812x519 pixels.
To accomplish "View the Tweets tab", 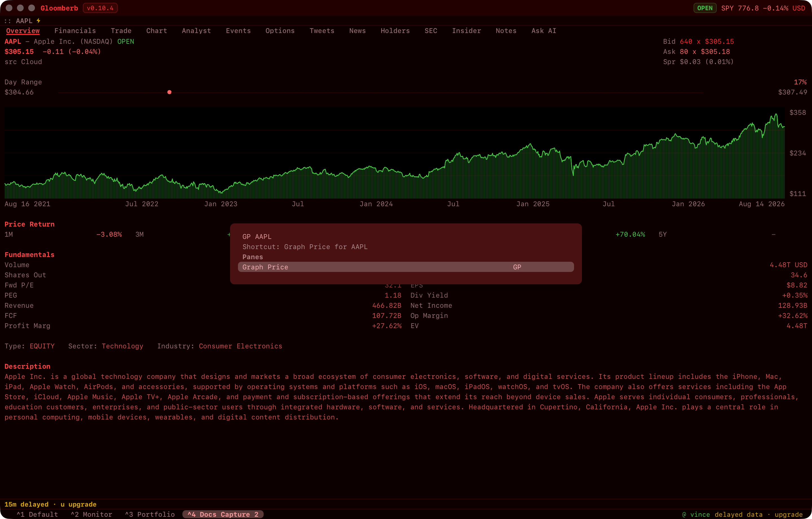I will click(x=322, y=31).
